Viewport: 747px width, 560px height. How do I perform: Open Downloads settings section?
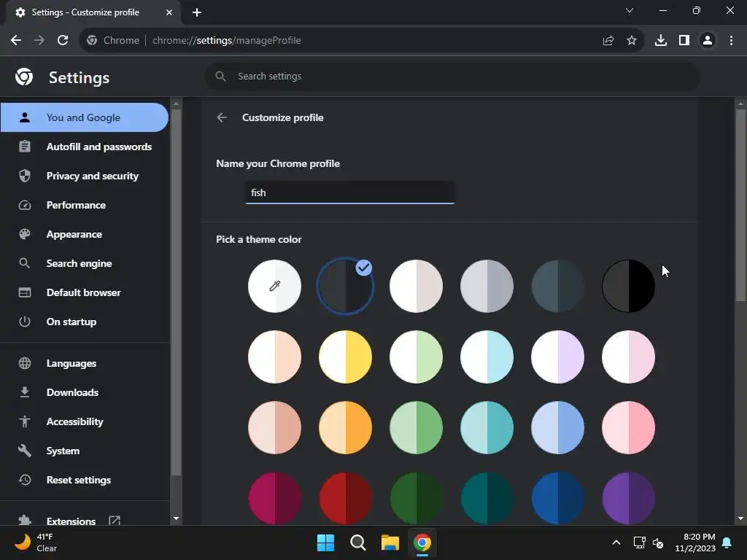point(85,392)
